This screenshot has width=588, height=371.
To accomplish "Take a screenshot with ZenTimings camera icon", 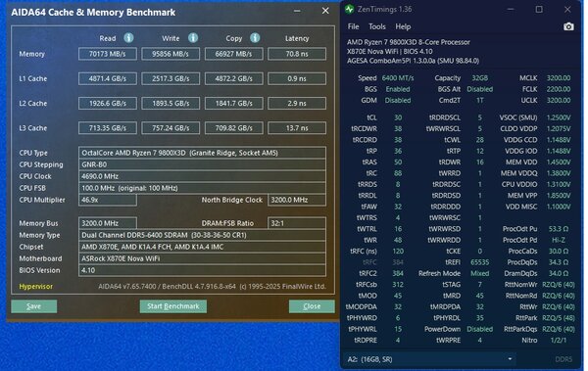I will (x=568, y=26).
